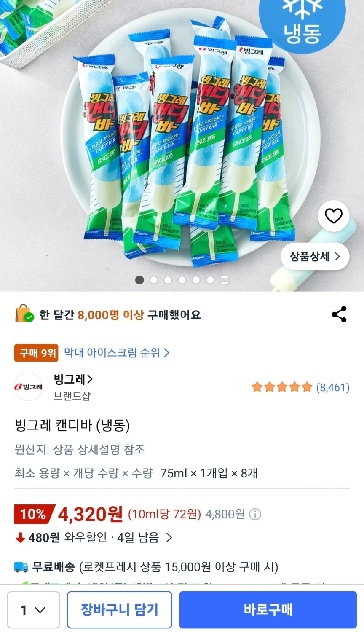Tap the shopping bag purchase badge icon

pos(24,314)
